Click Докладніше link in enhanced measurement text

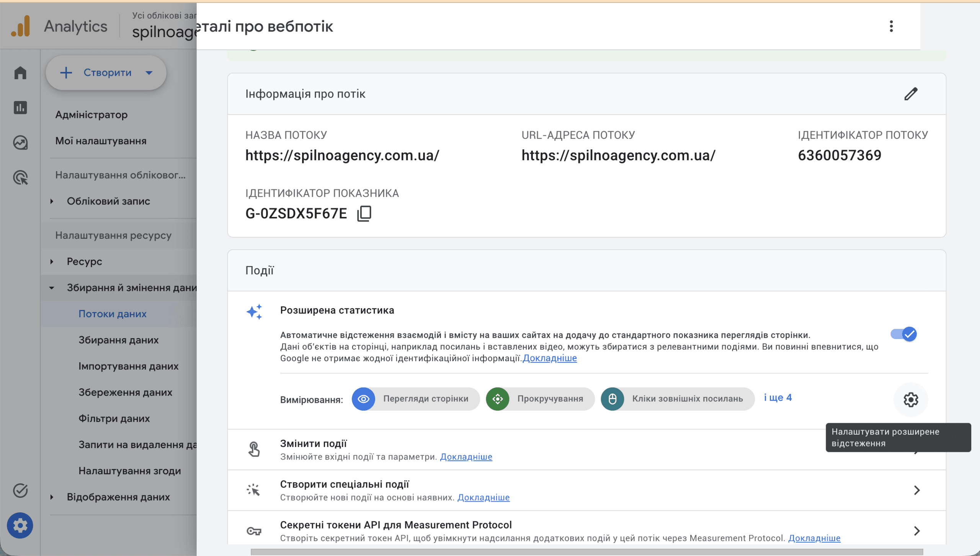pyautogui.click(x=550, y=358)
